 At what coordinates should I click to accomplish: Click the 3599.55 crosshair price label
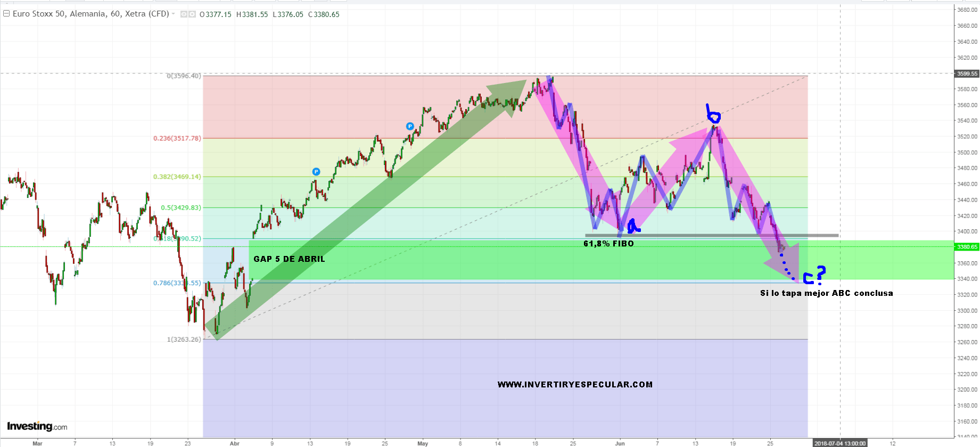967,74
